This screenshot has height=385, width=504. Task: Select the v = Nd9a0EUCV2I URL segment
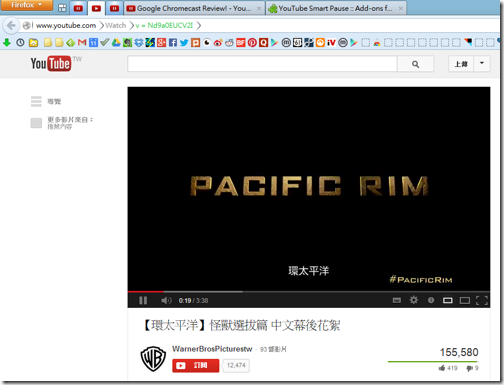point(164,25)
